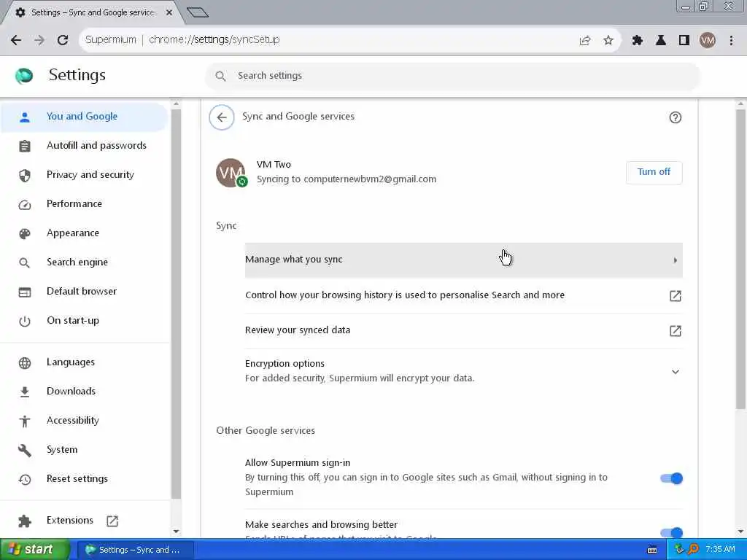The image size is (747, 560).
Task: Click the search magnifier icon in settings
Action: pos(220,76)
